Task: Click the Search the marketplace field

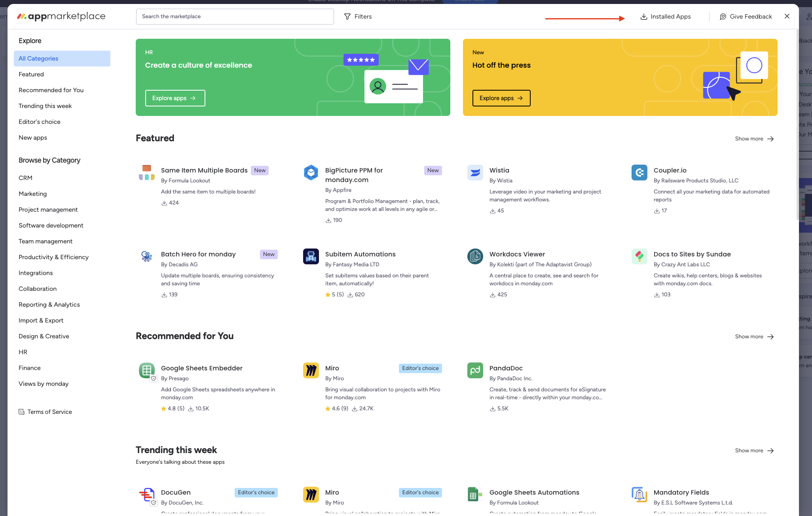Action: (x=235, y=17)
